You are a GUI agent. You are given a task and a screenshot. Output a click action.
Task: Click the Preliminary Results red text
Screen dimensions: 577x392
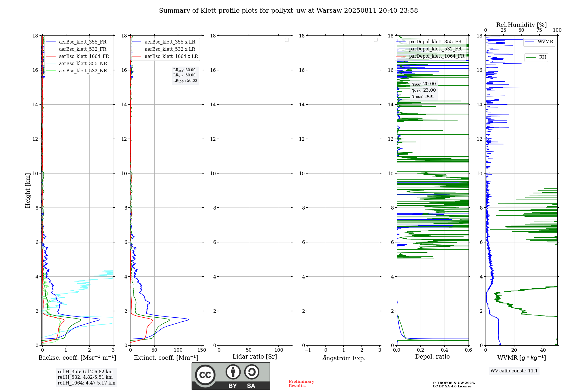[301, 384]
